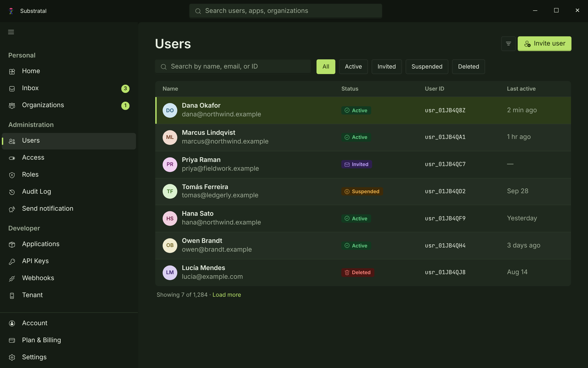The image size is (588, 368).
Task: Click the Load more link
Action: tap(227, 295)
